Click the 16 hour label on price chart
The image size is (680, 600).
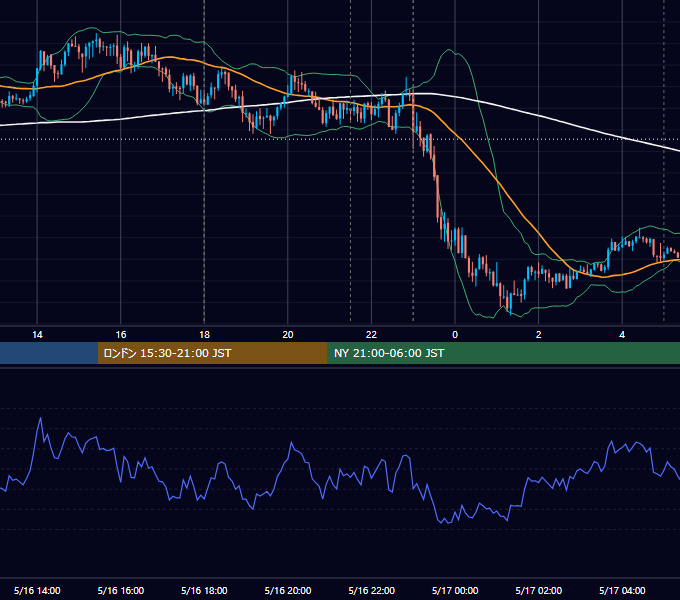121,335
